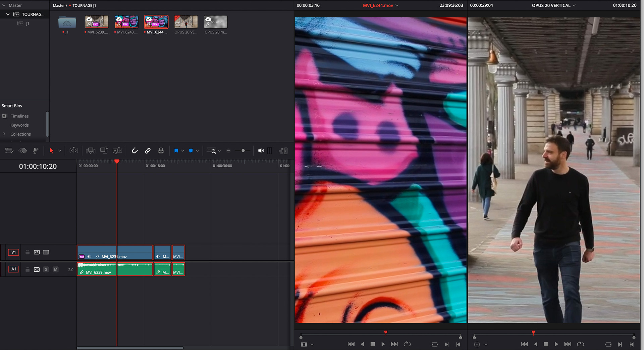This screenshot has width=644, height=350.
Task: Lock video track V1
Action: click(x=28, y=252)
